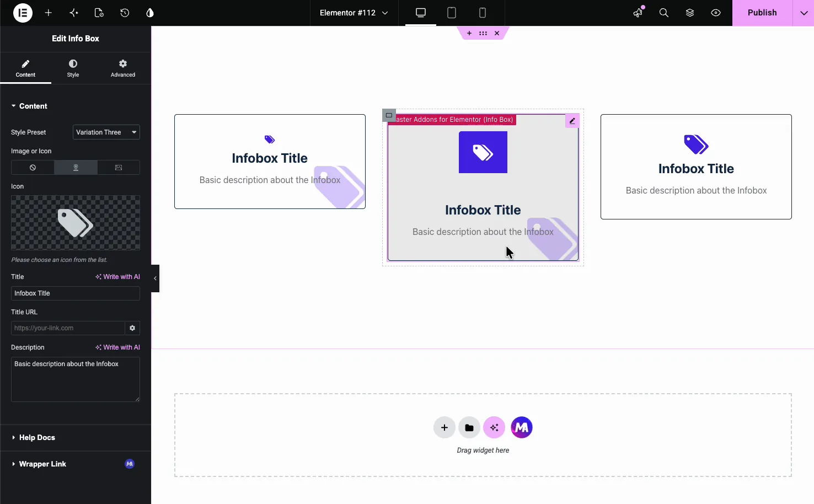Click the Info Box edit pencil icon
The width and height of the screenshot is (814, 504).
coord(572,121)
